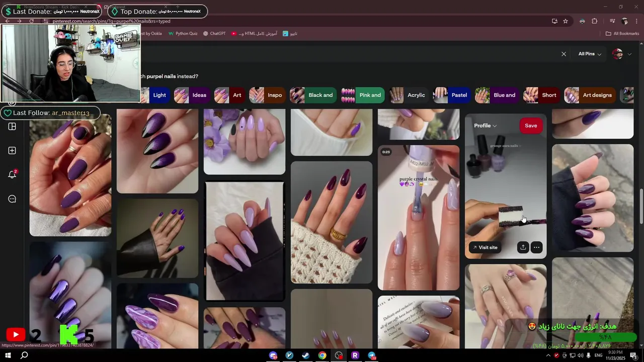Viewport: 644px width, 362px height.
Task: Click ENG language indicator in tray
Action: click(599, 355)
